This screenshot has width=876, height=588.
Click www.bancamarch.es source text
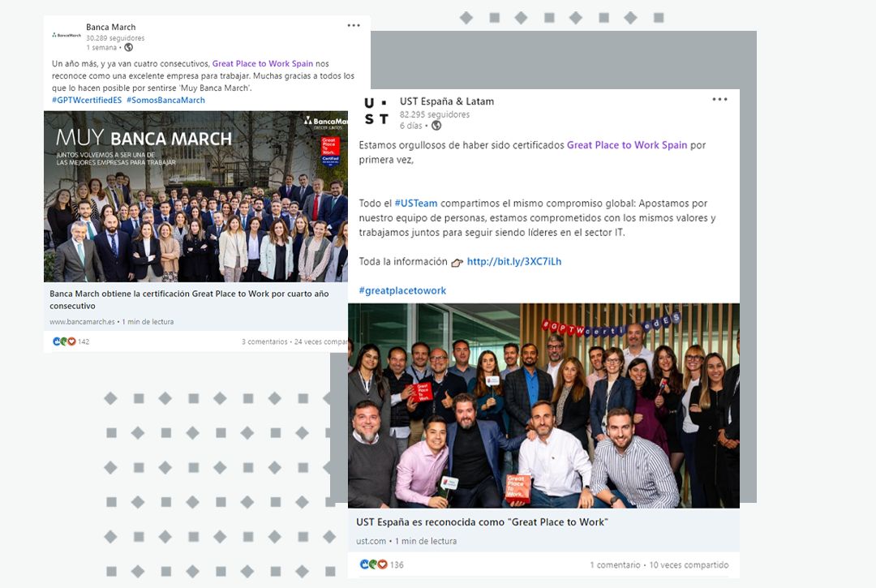pos(82,322)
